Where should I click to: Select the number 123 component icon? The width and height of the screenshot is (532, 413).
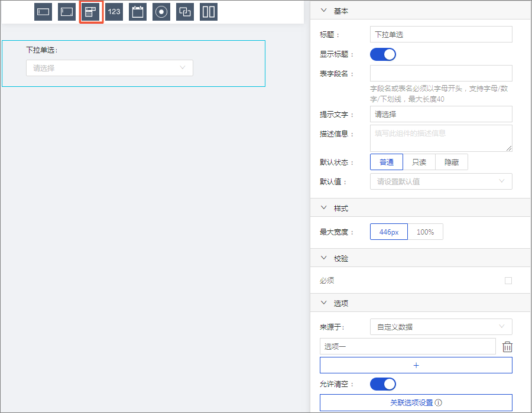[x=114, y=12]
